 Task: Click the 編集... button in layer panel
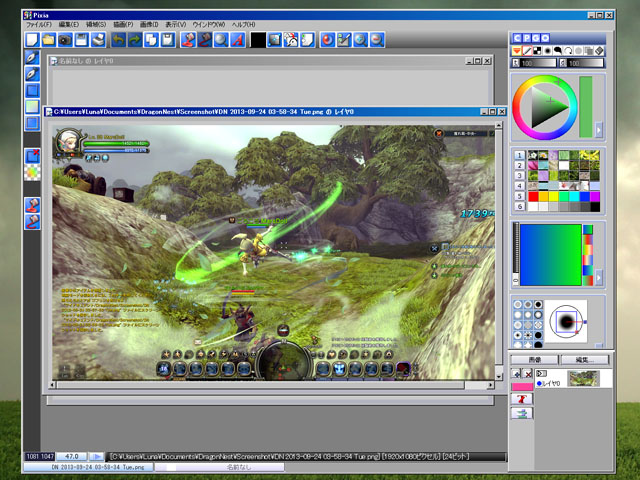click(585, 360)
